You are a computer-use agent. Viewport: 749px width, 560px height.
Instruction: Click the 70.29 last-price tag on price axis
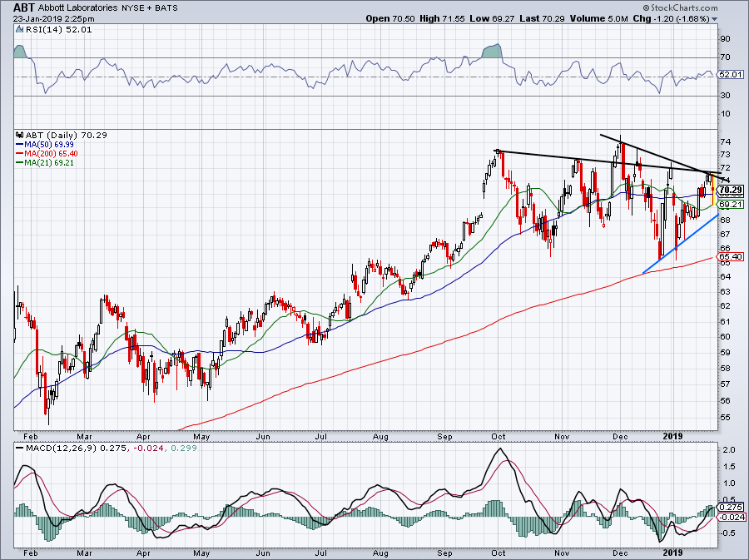(x=731, y=190)
